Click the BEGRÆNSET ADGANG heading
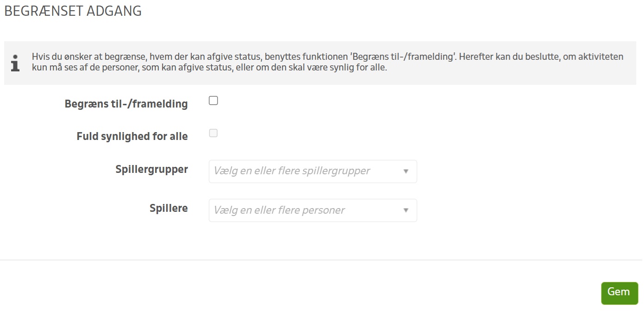Screen dimensions: 644x311 (73, 12)
